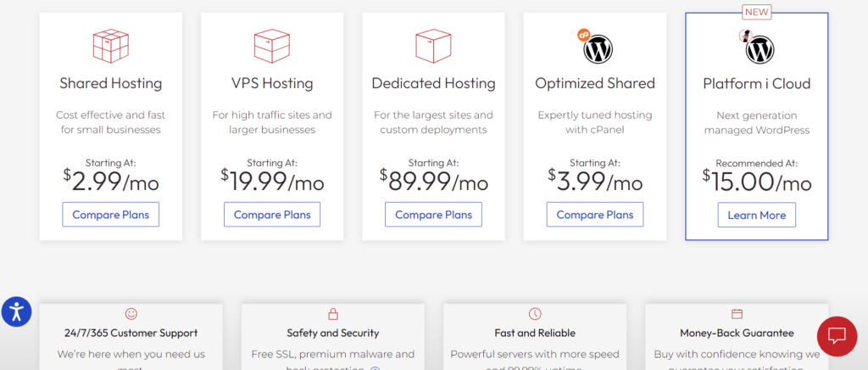The height and width of the screenshot is (370, 868).
Task: Compare Plans for VPS Hosting
Action: [272, 215]
